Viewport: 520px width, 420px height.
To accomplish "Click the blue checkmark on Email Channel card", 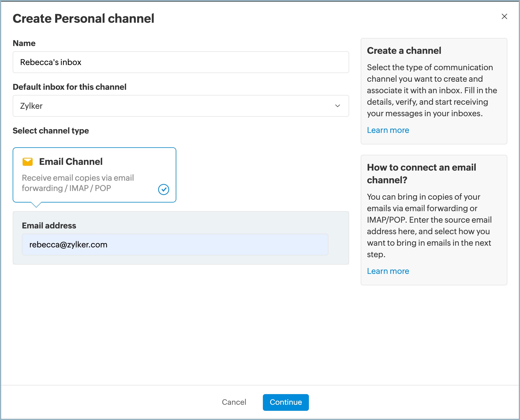I will pyautogui.click(x=163, y=189).
